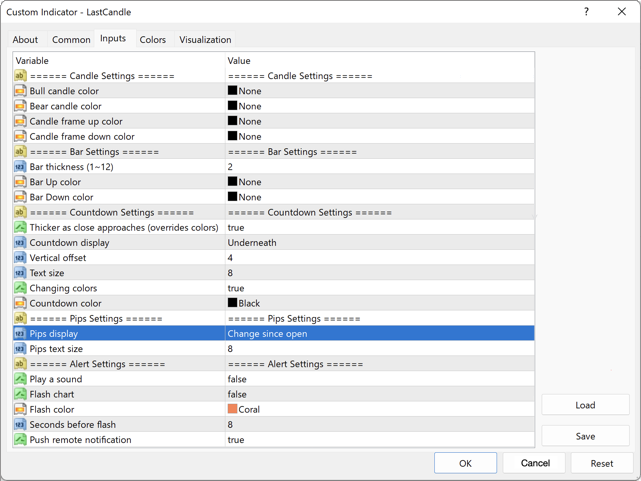Image resolution: width=641 pixels, height=481 pixels.
Task: Open the Countdown color Black dropdown
Action: [x=380, y=303]
